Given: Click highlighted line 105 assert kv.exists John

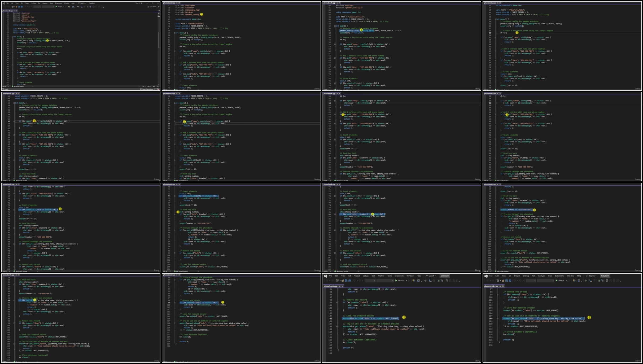Looking at the screenshot, I should pos(370,318).
